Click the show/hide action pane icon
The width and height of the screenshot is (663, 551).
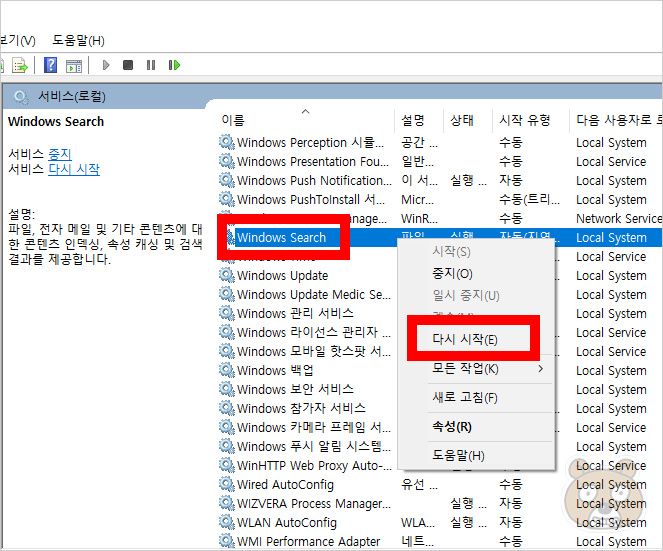74,66
